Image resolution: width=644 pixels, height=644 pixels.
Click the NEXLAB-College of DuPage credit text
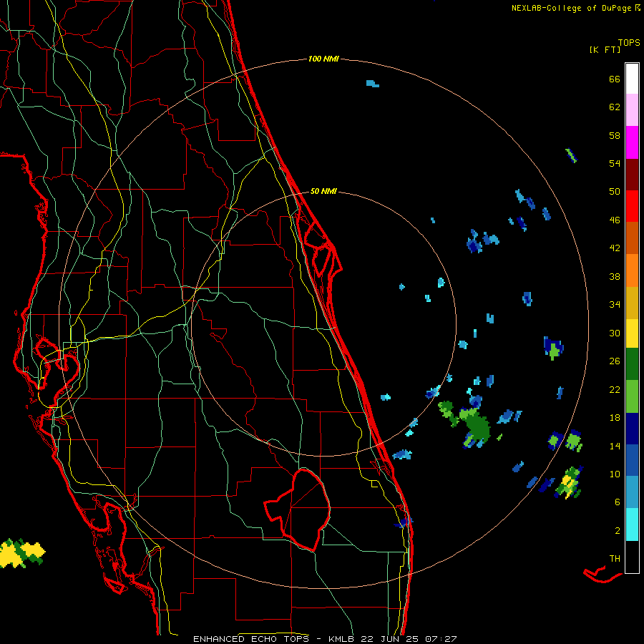click(572, 8)
